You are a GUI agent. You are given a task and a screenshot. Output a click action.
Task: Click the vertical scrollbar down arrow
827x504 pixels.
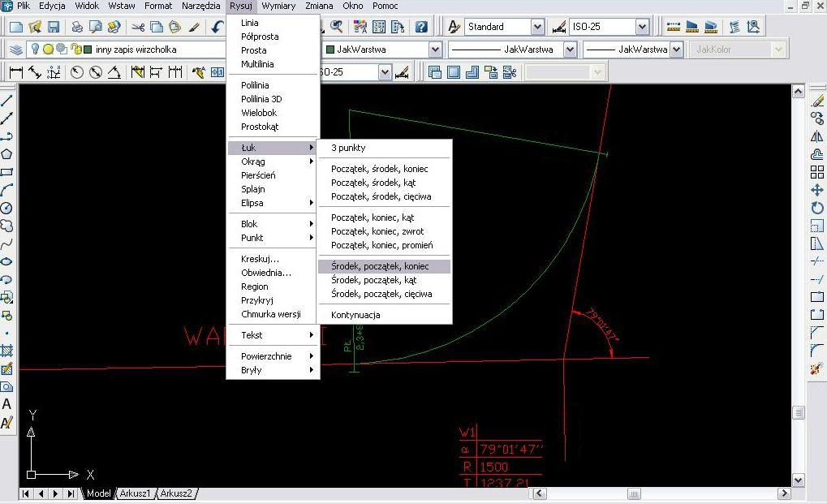(x=798, y=480)
